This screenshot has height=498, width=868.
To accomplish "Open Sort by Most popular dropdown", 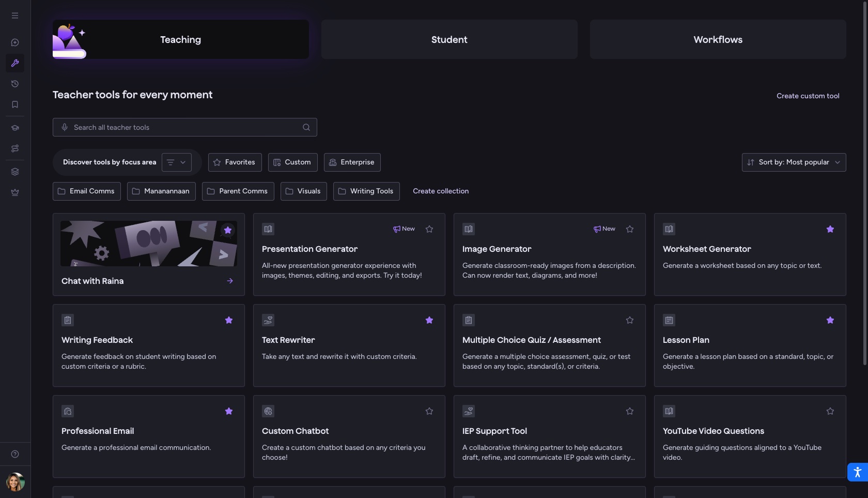I will tap(794, 162).
